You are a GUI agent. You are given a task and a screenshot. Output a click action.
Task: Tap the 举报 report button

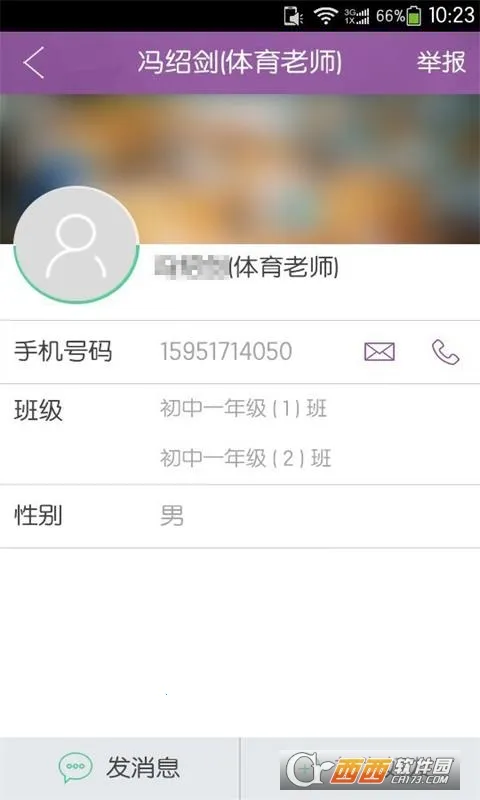click(x=441, y=62)
